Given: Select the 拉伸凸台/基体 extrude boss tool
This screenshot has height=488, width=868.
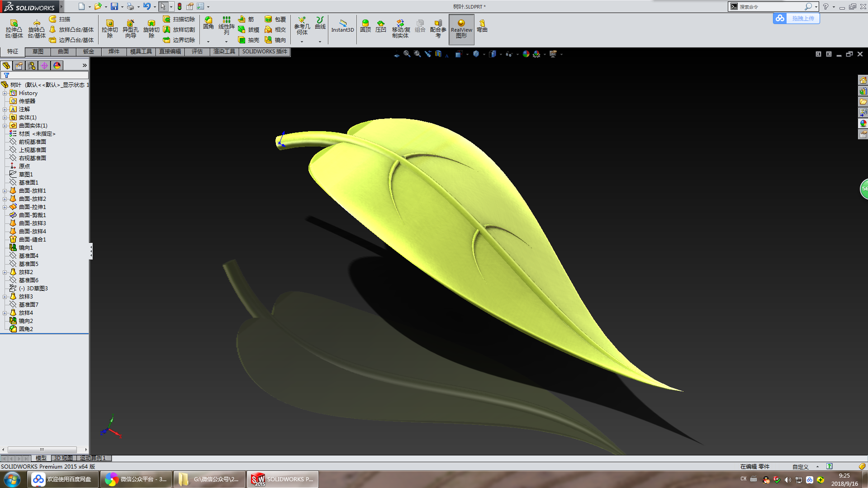Looking at the screenshot, I should click(14, 29).
